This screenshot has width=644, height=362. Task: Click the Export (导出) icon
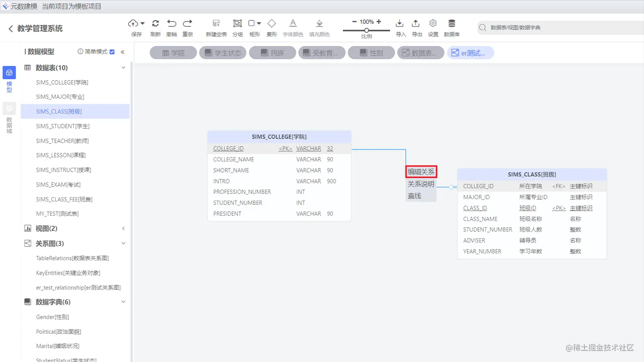tap(416, 23)
